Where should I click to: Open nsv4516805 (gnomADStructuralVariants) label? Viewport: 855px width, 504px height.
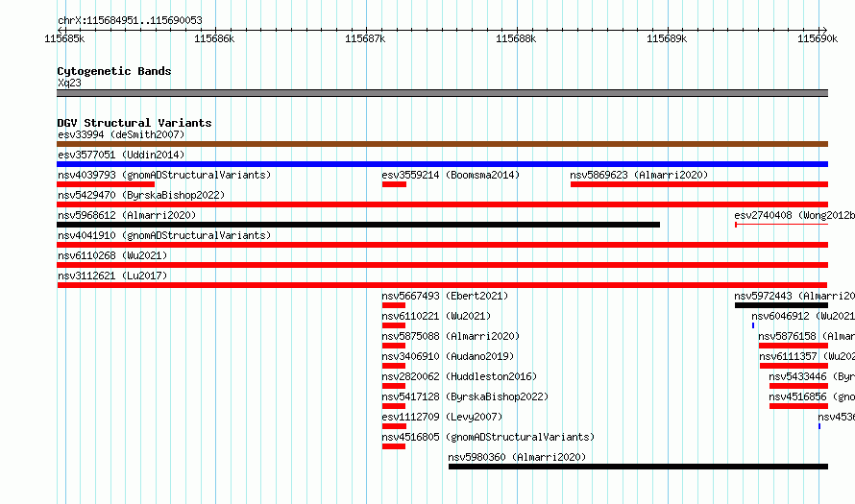pos(488,437)
